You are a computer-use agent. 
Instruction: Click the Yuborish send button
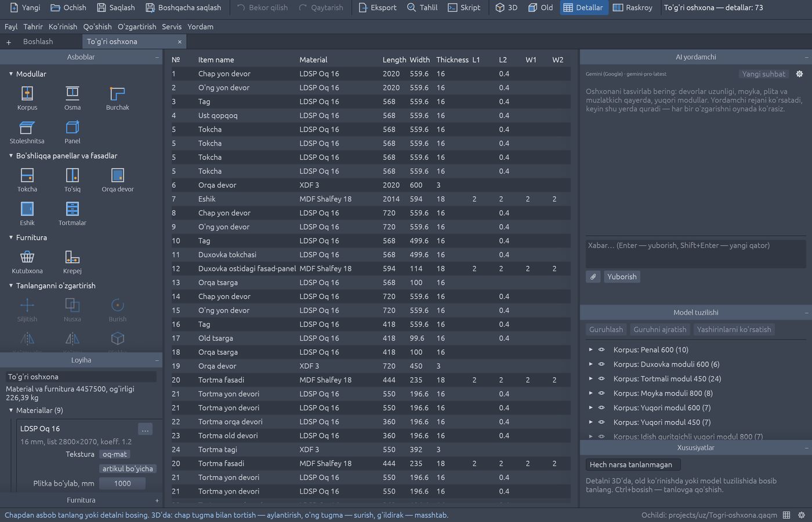click(622, 277)
